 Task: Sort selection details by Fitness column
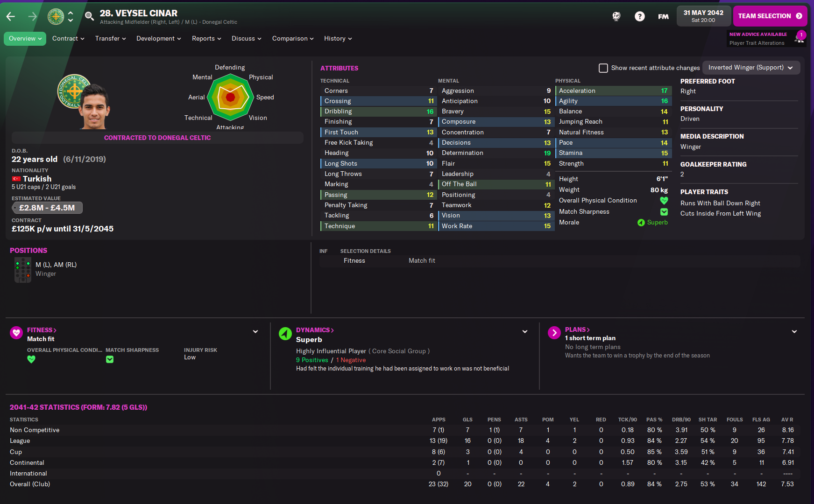click(x=354, y=261)
